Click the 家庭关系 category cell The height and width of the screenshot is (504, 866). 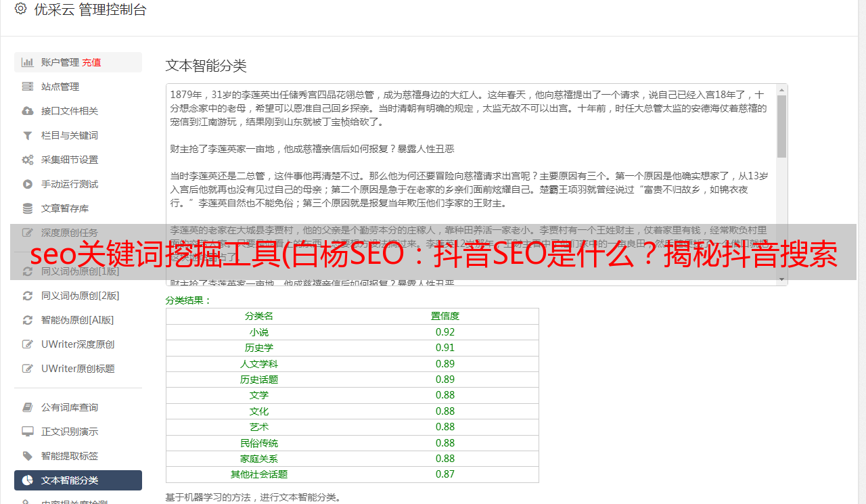pos(259,459)
